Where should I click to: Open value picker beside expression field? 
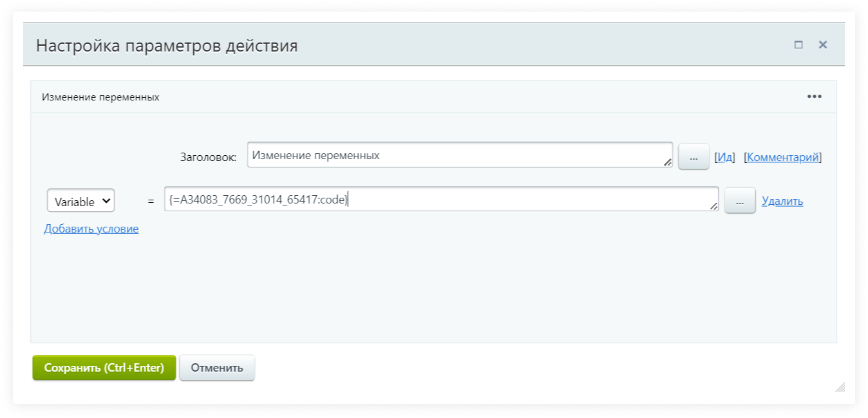pos(739,202)
